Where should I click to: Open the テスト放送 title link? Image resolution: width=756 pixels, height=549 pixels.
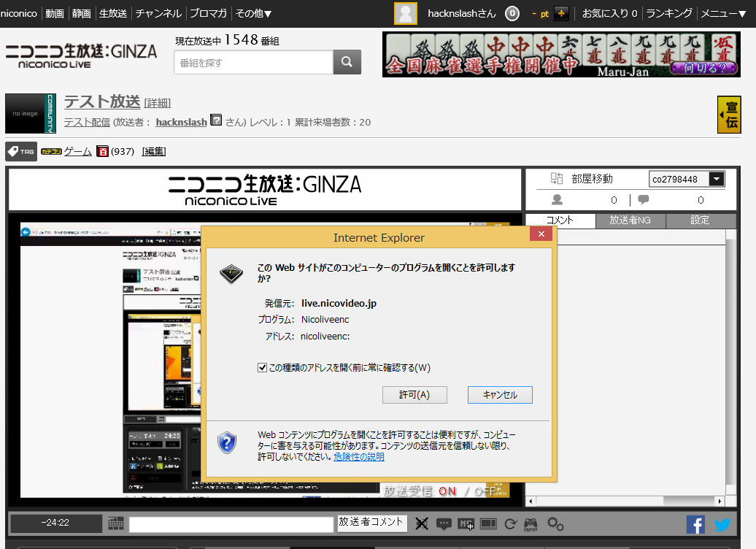click(x=101, y=101)
